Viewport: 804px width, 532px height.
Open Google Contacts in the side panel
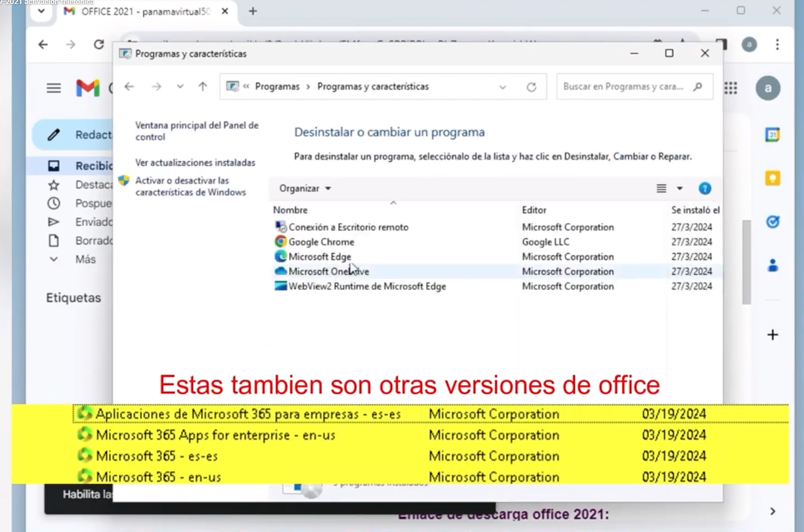[x=772, y=266]
